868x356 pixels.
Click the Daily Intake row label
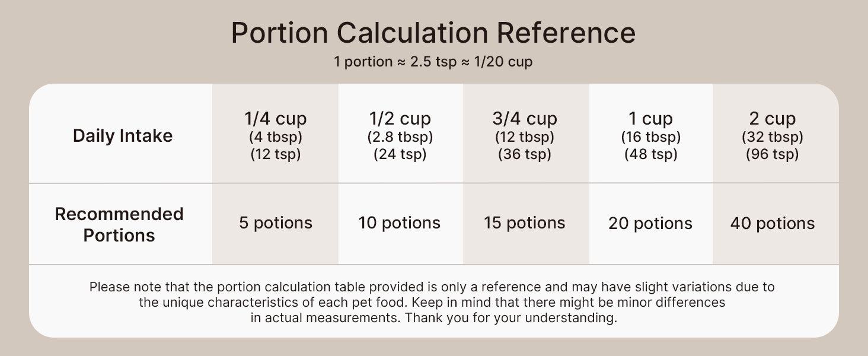click(123, 136)
